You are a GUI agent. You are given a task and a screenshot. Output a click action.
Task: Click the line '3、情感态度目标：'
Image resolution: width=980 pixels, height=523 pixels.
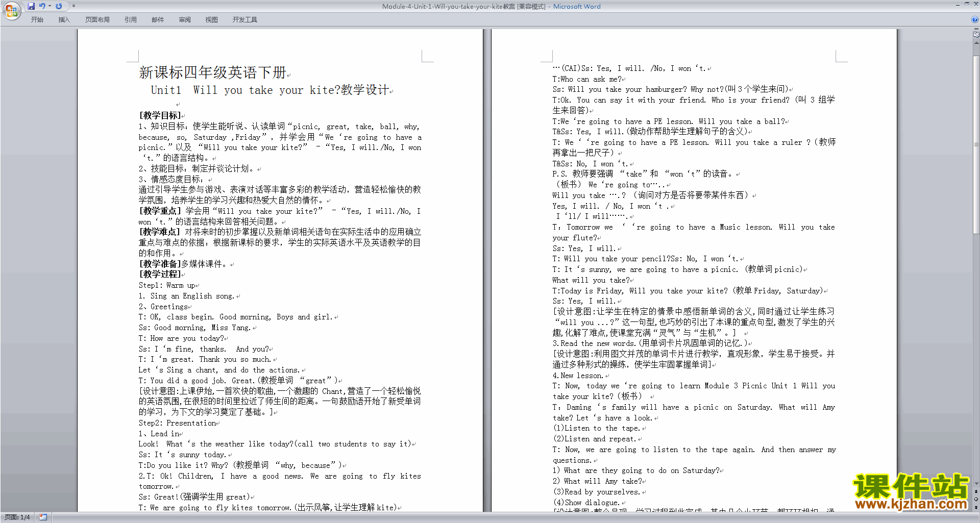coord(171,179)
